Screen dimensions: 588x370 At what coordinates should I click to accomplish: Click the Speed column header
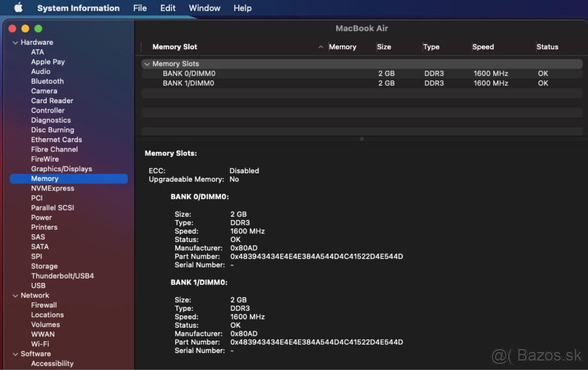(x=483, y=47)
